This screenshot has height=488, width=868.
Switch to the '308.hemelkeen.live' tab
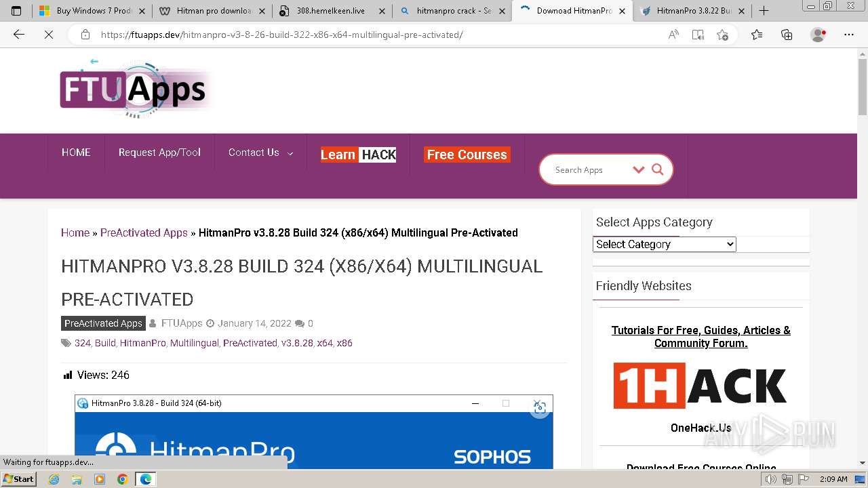[330, 11]
